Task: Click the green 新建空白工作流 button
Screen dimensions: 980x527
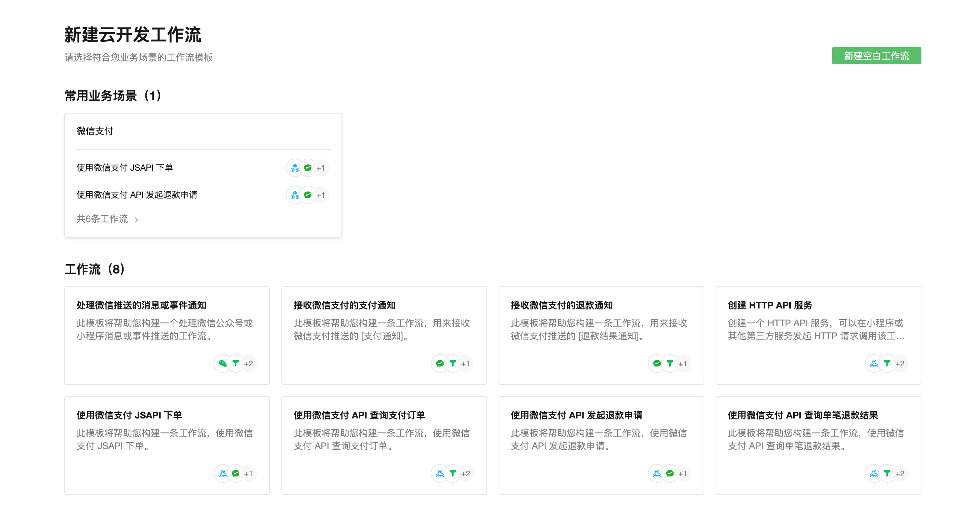Action: point(876,56)
